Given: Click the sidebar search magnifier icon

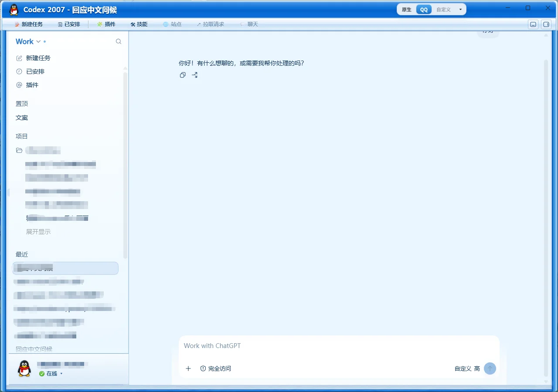Looking at the screenshot, I should (x=119, y=41).
